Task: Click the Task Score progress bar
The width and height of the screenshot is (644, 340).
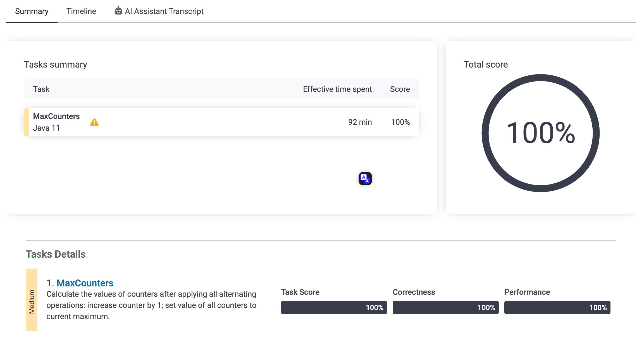Action: coord(334,307)
